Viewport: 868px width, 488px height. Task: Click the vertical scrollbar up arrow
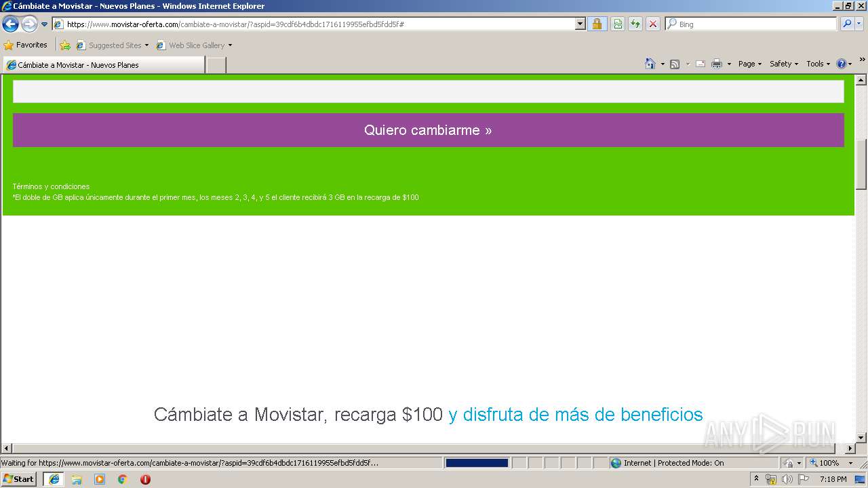[x=861, y=80]
